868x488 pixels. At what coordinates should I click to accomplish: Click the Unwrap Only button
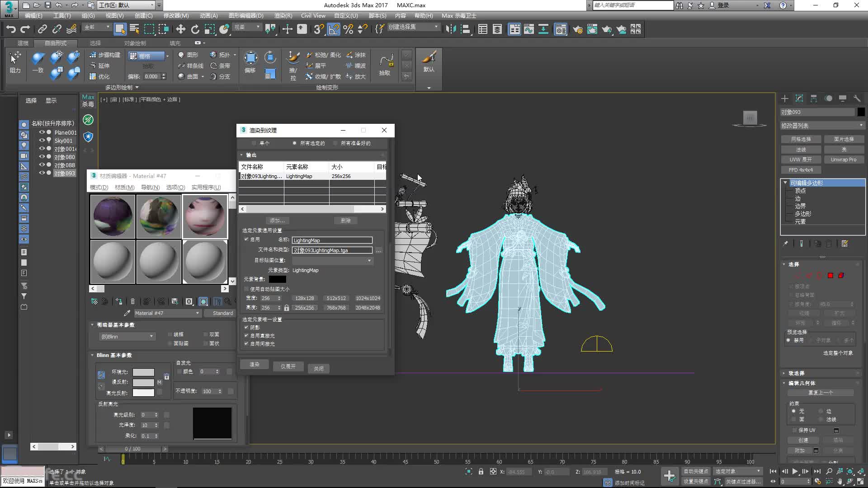tap(288, 366)
